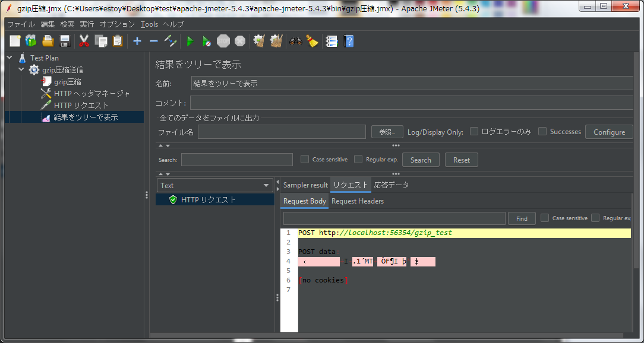This screenshot has width=644, height=343.
Task: Open Help with the question mark icon
Action: click(x=349, y=41)
